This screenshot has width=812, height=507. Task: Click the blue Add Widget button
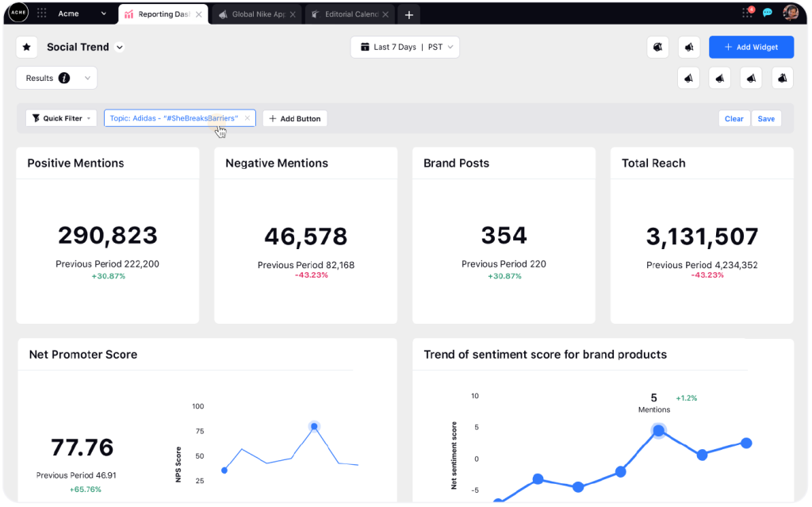[x=750, y=48]
